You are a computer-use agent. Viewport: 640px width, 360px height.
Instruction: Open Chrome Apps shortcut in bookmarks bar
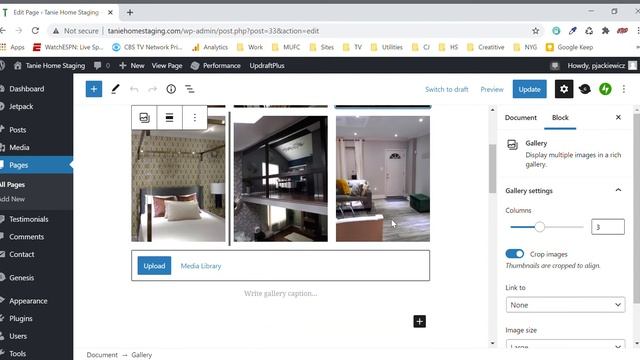[12, 47]
